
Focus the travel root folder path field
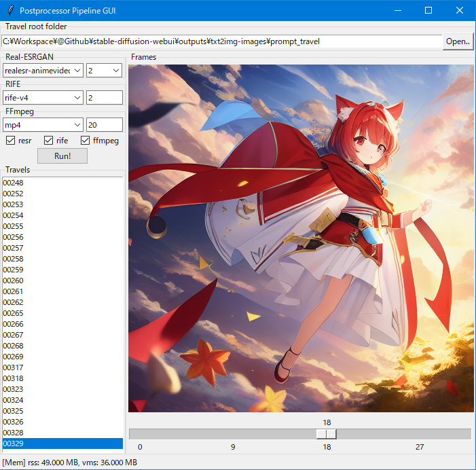click(x=221, y=41)
